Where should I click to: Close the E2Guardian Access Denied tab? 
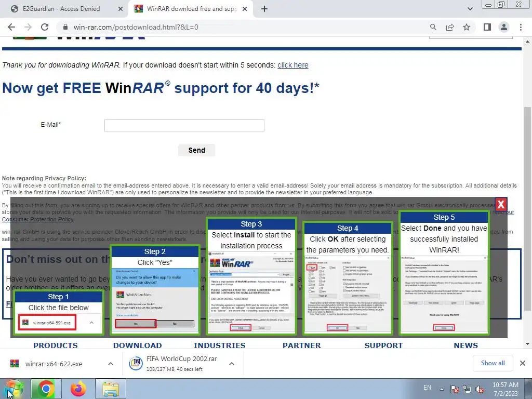120,9
